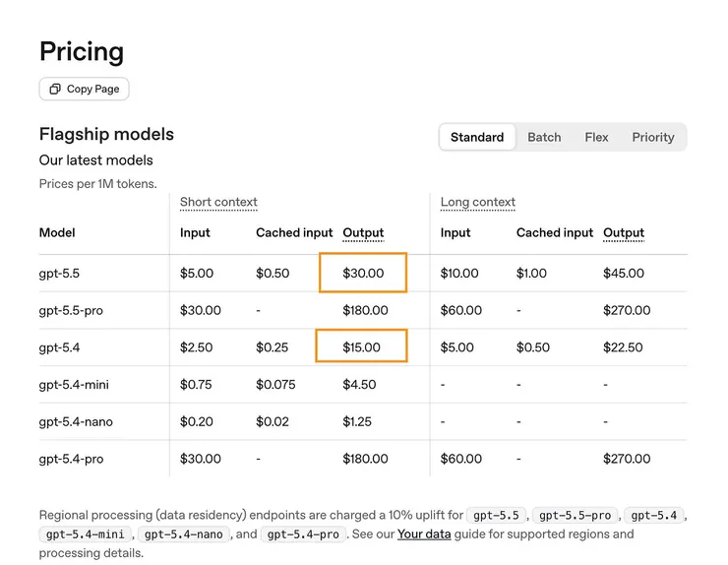Click the copy icon in Copy Page
The width and height of the screenshot is (728, 565).
(x=55, y=89)
